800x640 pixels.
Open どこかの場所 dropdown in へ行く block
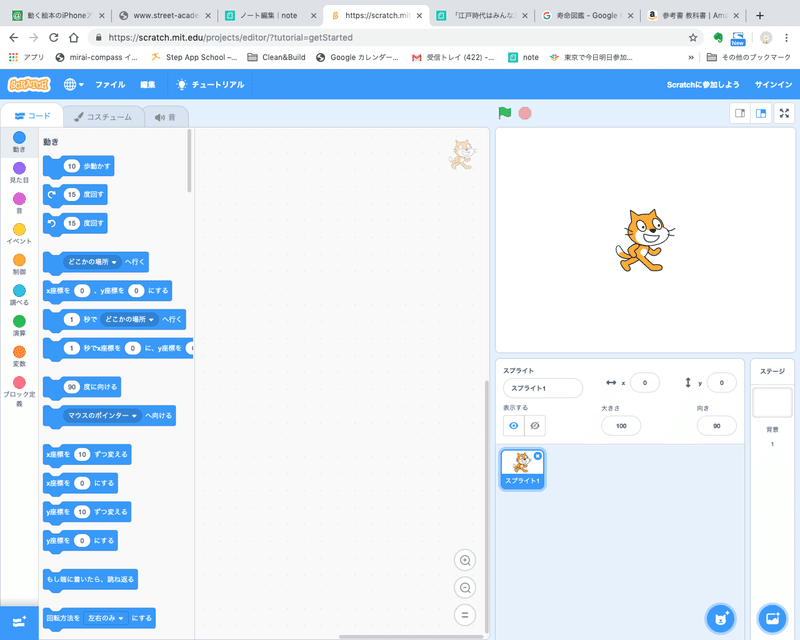click(x=92, y=262)
